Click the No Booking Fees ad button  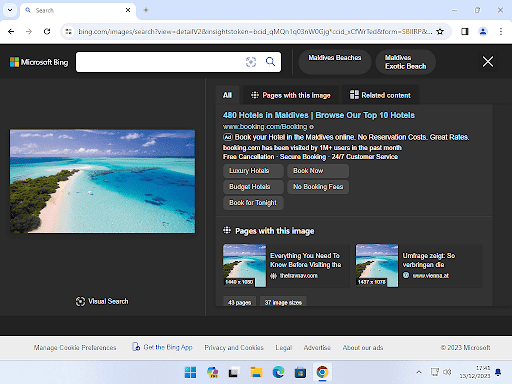point(318,187)
